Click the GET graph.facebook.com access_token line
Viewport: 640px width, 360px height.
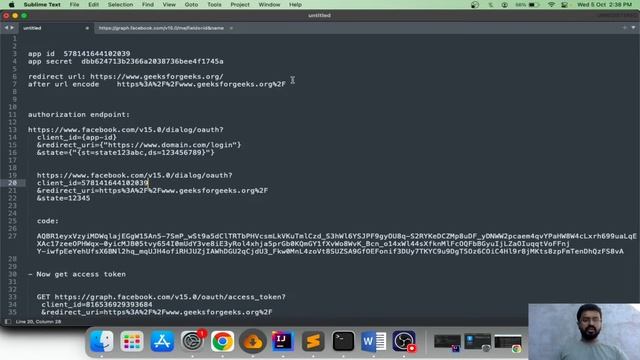click(x=161, y=297)
